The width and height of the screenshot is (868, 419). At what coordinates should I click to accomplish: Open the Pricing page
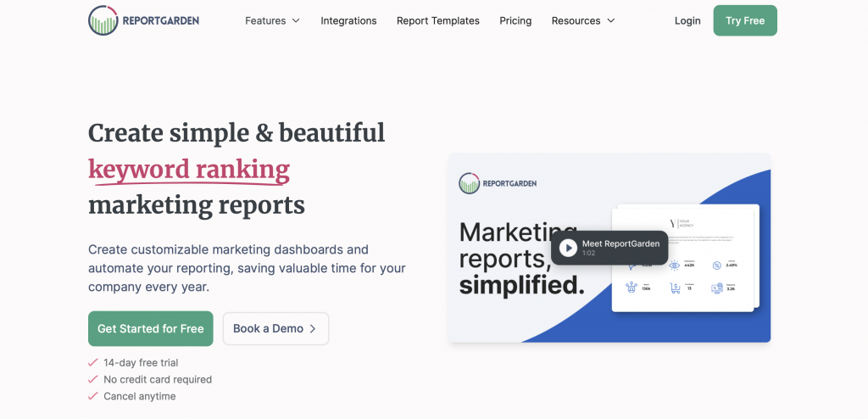click(x=515, y=20)
